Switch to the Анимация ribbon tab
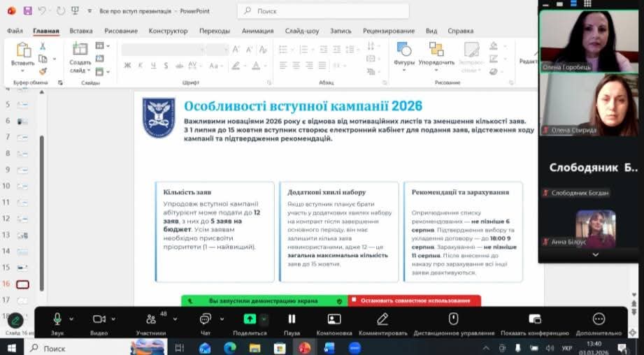Screen dimensions: 644x355 (257, 31)
